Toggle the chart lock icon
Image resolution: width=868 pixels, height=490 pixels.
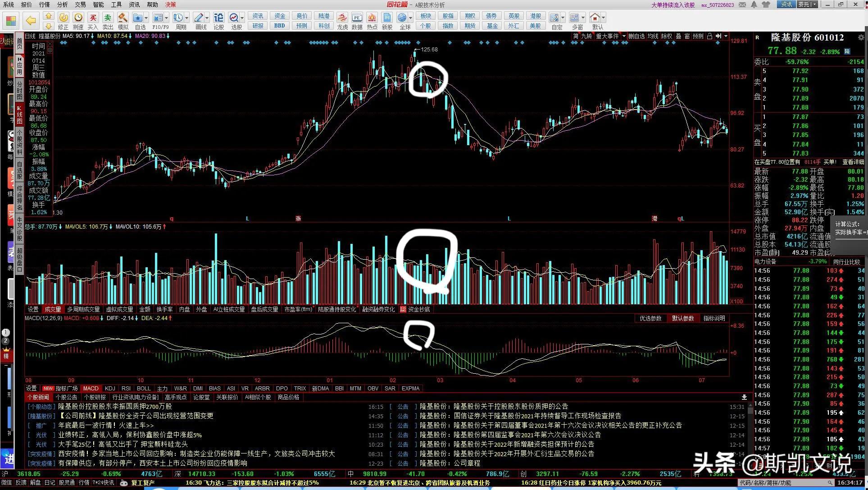pos(709,36)
